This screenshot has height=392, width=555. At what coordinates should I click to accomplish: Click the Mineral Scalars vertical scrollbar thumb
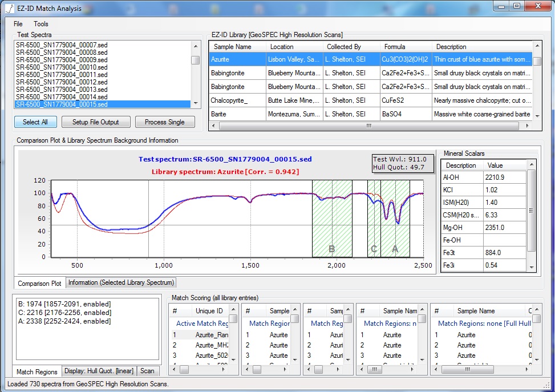pos(532,211)
